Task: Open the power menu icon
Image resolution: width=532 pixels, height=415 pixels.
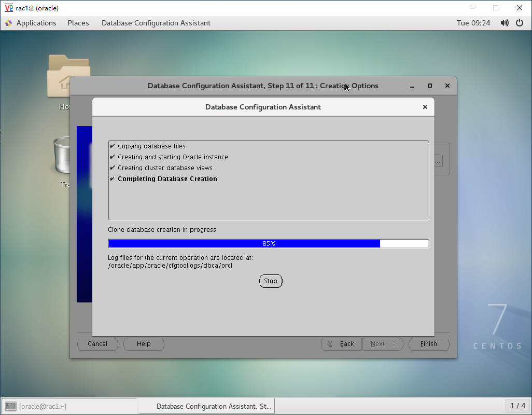Action: 520,23
